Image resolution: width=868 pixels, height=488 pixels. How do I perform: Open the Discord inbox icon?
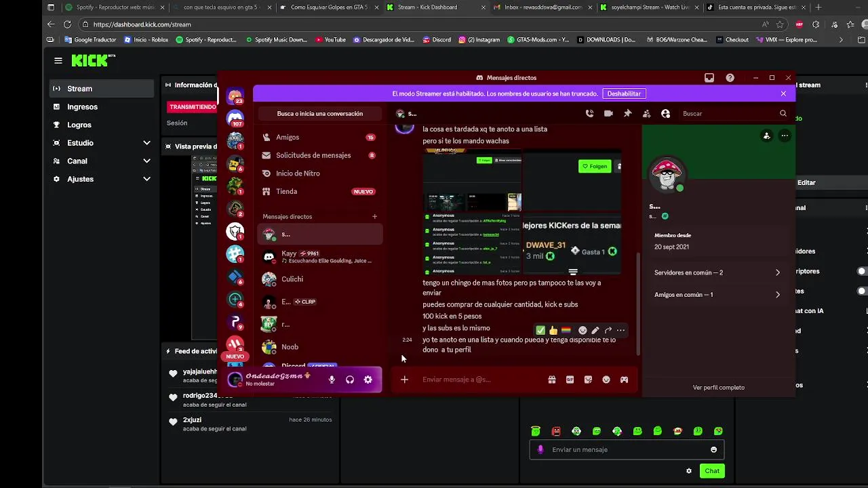point(709,78)
